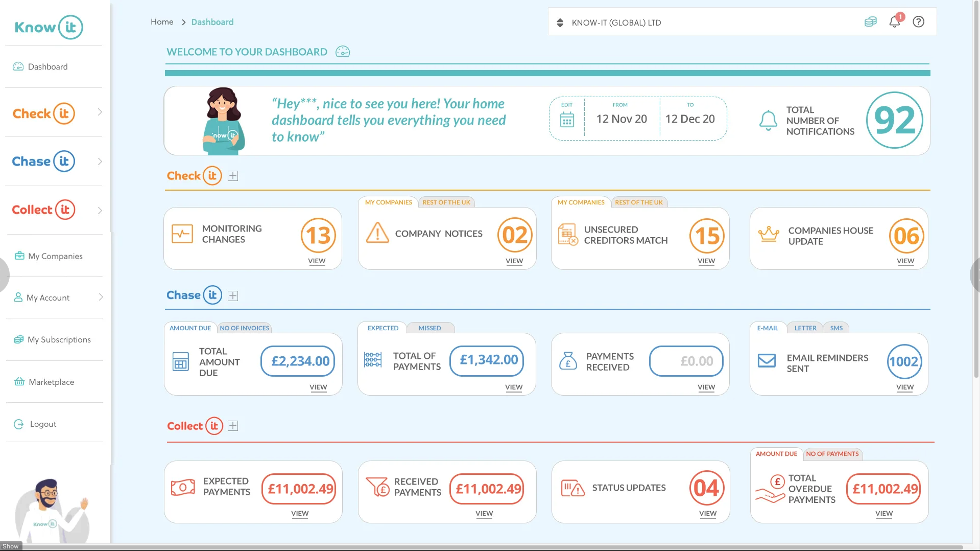Switch to the No of Payments tab
Image resolution: width=980 pixels, height=551 pixels.
pos(832,454)
